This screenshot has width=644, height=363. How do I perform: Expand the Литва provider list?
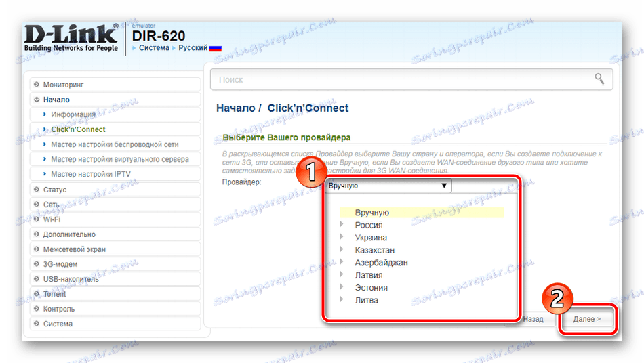click(x=341, y=299)
